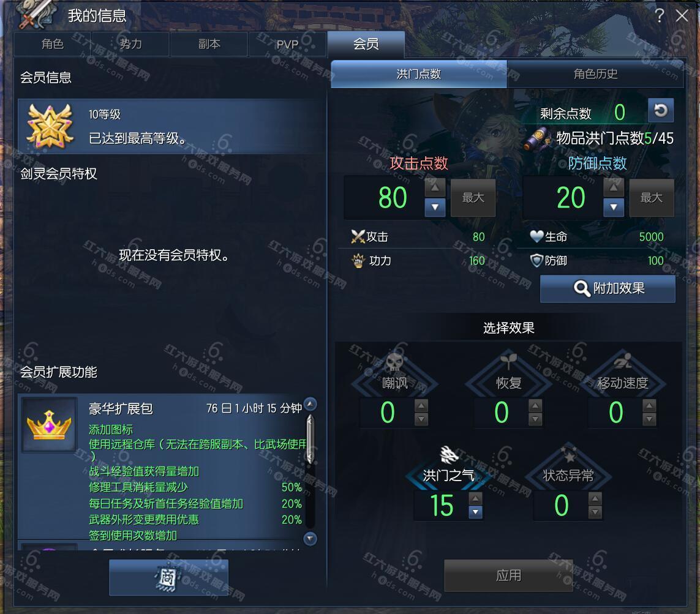Select the 移动速度 running effect icon
The width and height of the screenshot is (700, 614).
coord(623,361)
